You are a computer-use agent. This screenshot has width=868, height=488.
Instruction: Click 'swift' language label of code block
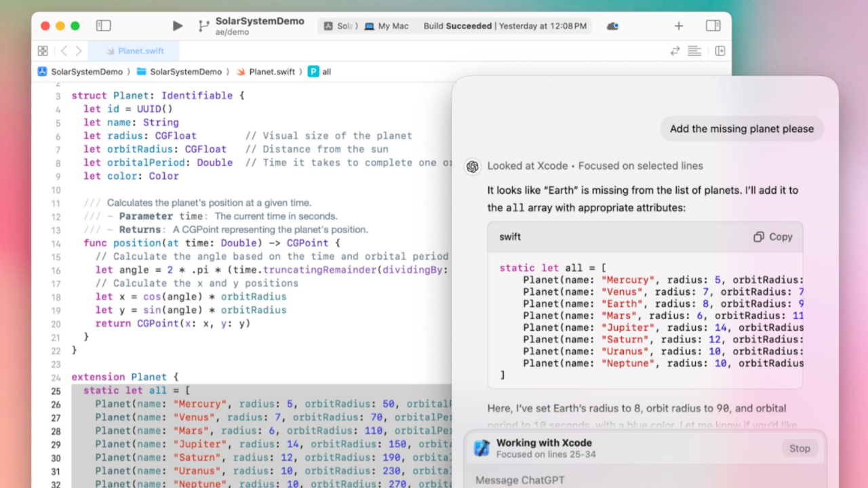[x=510, y=237]
